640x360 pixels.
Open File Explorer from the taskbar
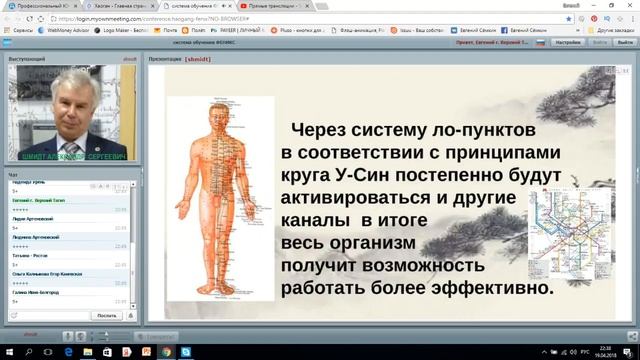click(88, 352)
